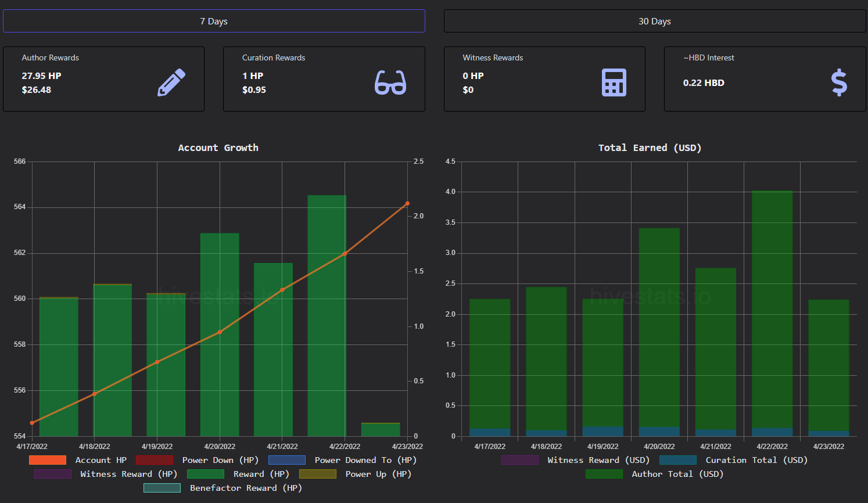Screen dimensions: 868x503
Task: Toggle Curation Total (USD) legend swatch
Action: tap(678, 460)
